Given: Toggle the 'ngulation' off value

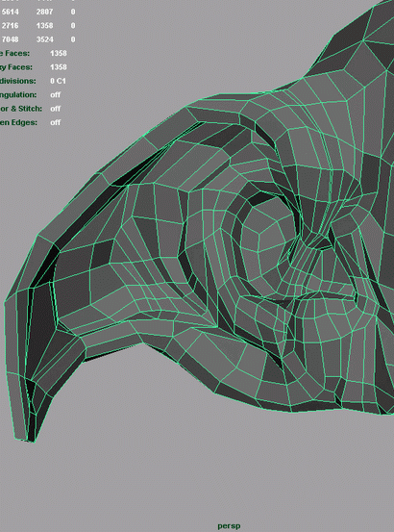Looking at the screenshot, I should click(x=55, y=95).
